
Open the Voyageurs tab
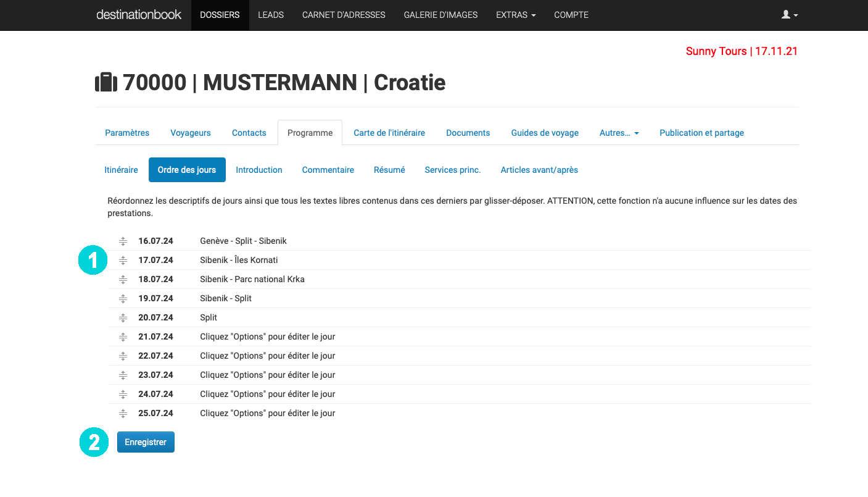click(191, 133)
